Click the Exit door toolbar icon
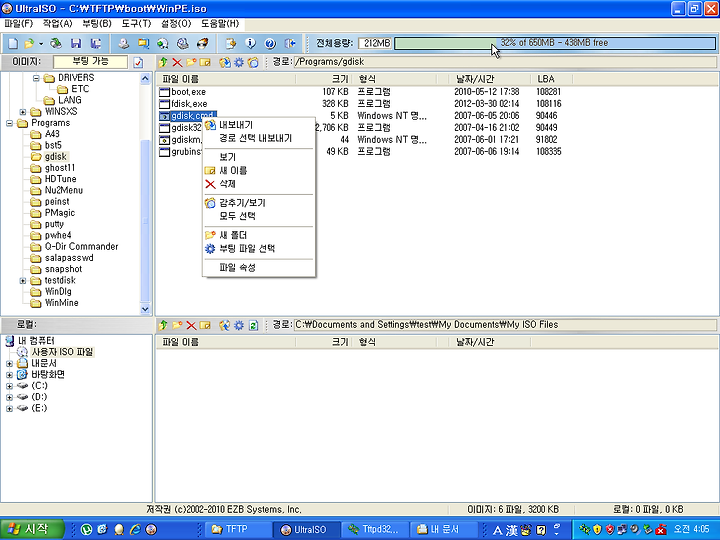Viewport: 720px width, 540px height. (x=290, y=44)
